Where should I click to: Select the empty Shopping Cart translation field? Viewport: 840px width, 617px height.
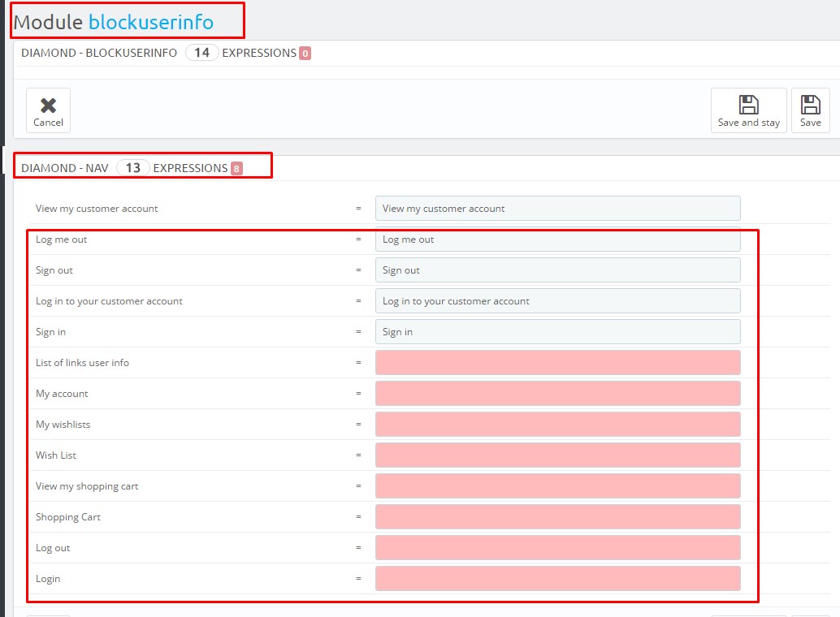557,517
